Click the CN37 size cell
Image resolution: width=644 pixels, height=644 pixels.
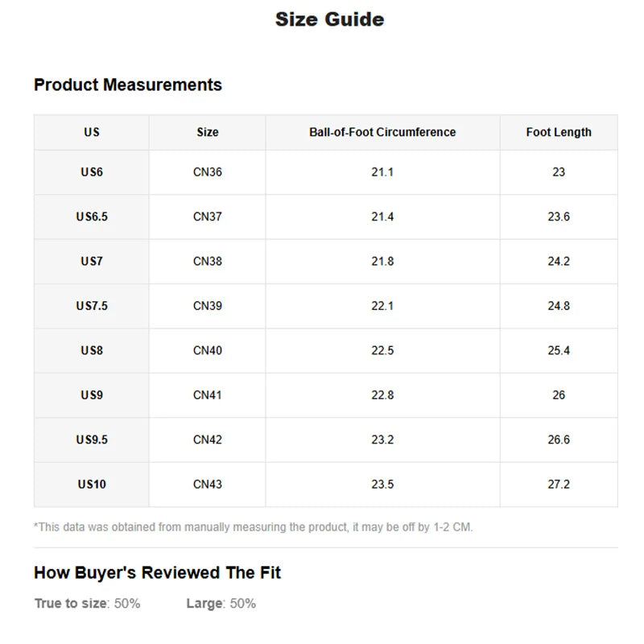tap(207, 217)
